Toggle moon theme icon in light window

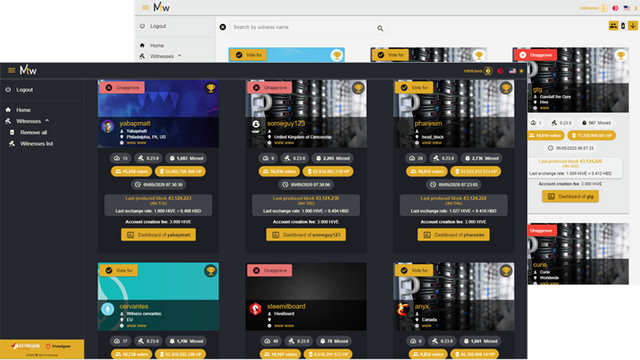point(636,8)
